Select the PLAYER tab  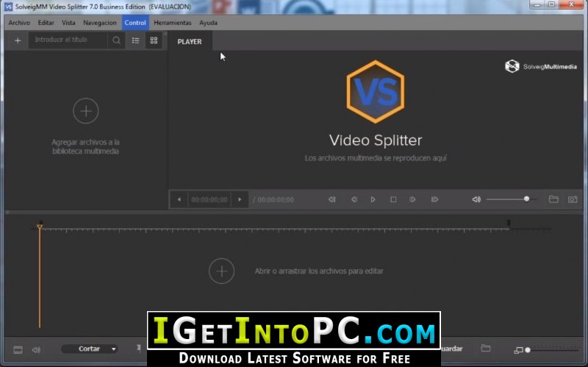click(190, 41)
